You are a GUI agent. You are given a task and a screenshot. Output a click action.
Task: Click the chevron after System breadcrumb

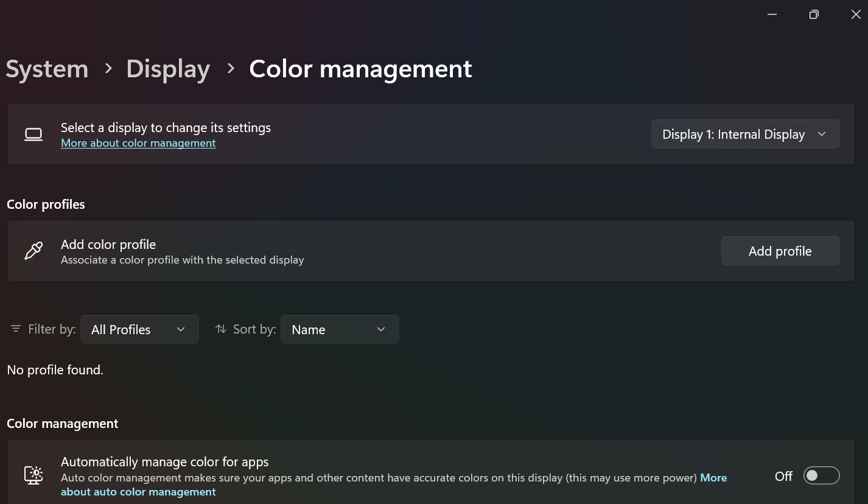tap(108, 69)
